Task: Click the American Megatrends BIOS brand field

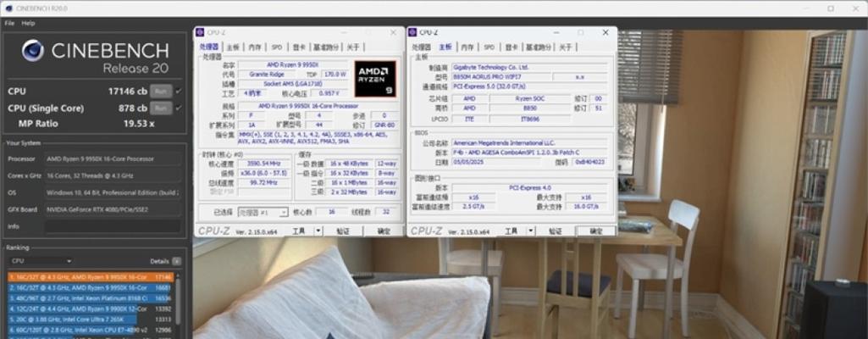Action: 529,142
